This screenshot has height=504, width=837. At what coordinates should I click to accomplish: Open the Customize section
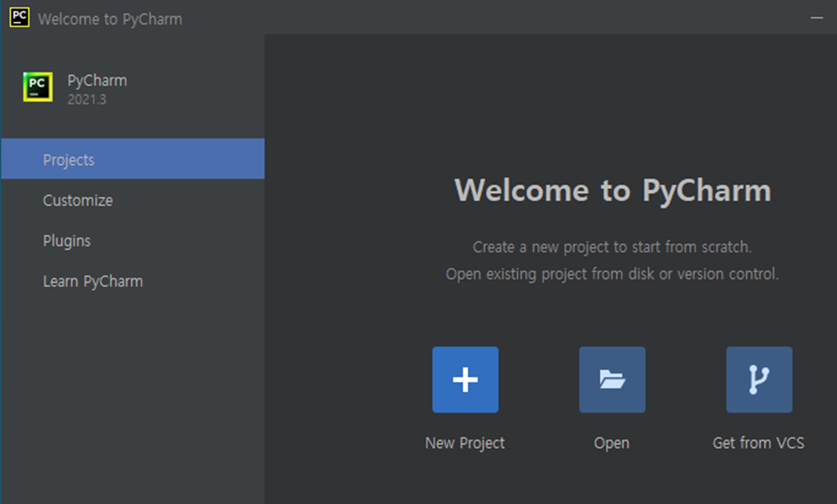(x=133, y=200)
